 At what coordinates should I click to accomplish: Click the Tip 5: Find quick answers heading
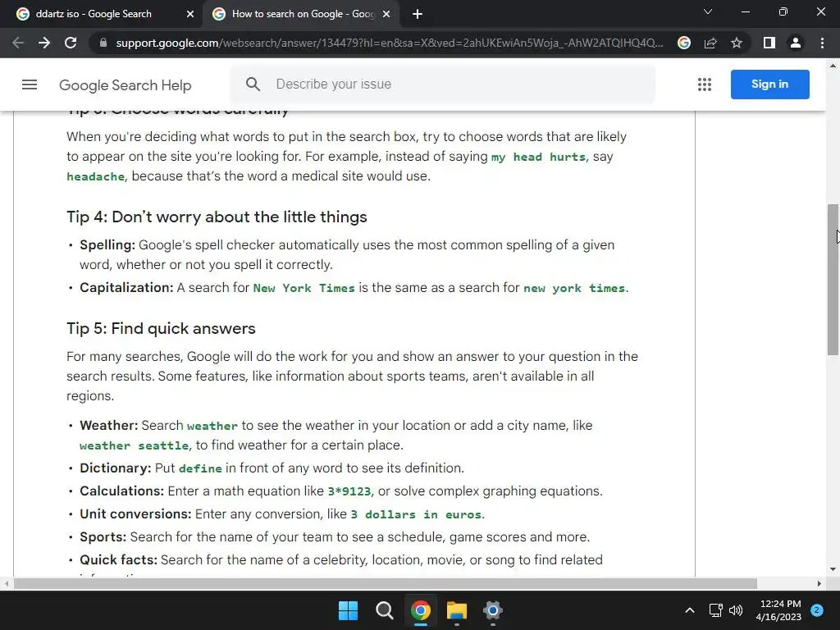coord(161,328)
